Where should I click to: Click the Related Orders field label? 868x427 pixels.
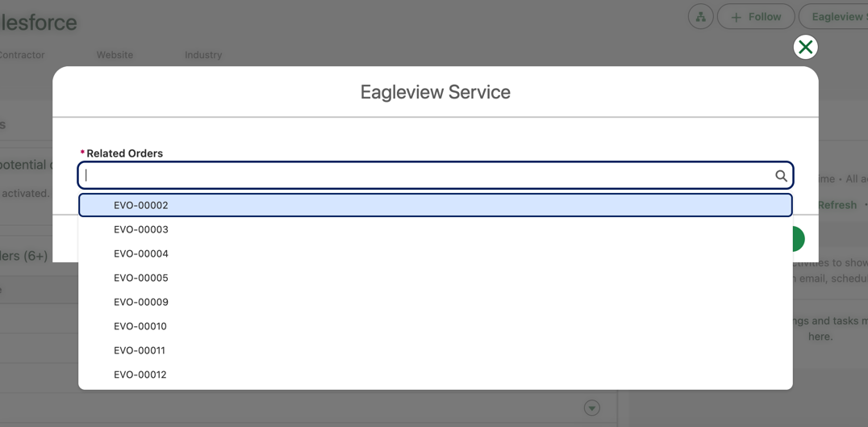[x=124, y=153]
